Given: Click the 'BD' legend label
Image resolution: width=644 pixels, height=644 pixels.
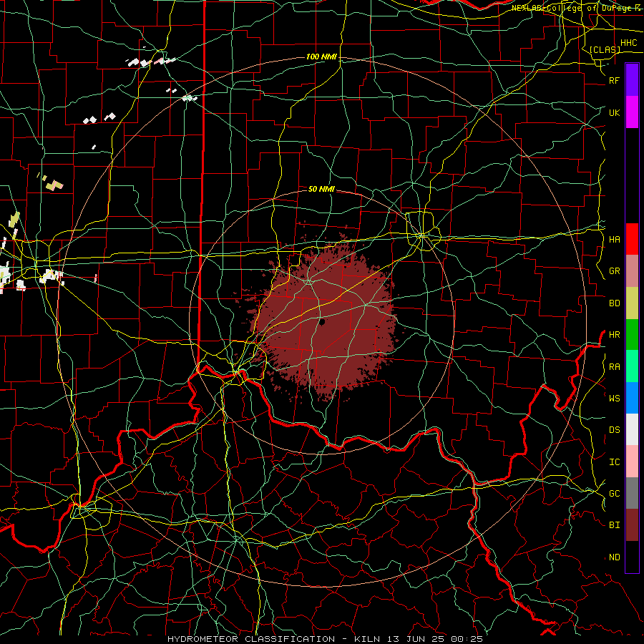Looking at the screenshot, I should [x=614, y=303].
